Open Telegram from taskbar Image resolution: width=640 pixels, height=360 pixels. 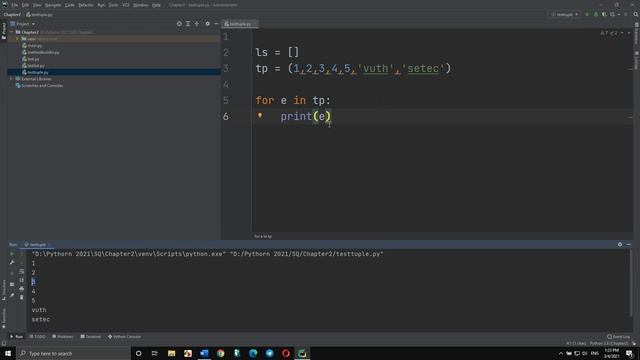[x=269, y=353]
